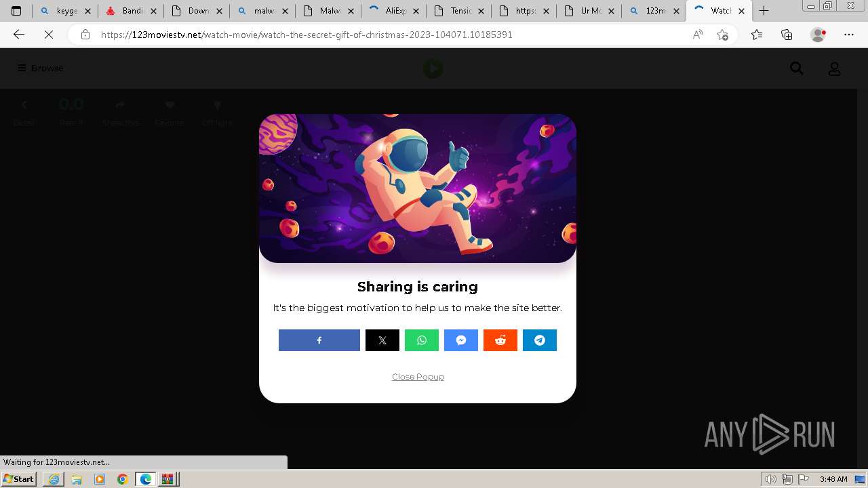Viewport: 868px width, 488px height.
Task: Click the taskbar clock 3:48 AM
Action: click(833, 479)
